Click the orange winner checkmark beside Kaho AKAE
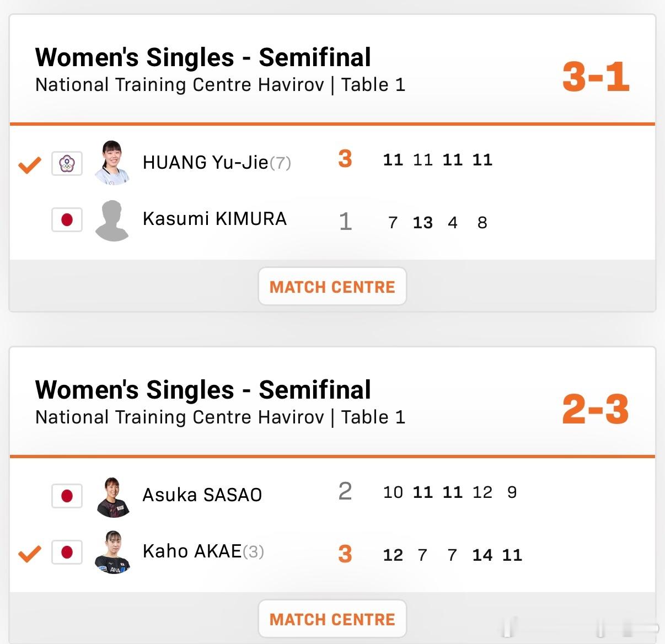 click(x=30, y=553)
